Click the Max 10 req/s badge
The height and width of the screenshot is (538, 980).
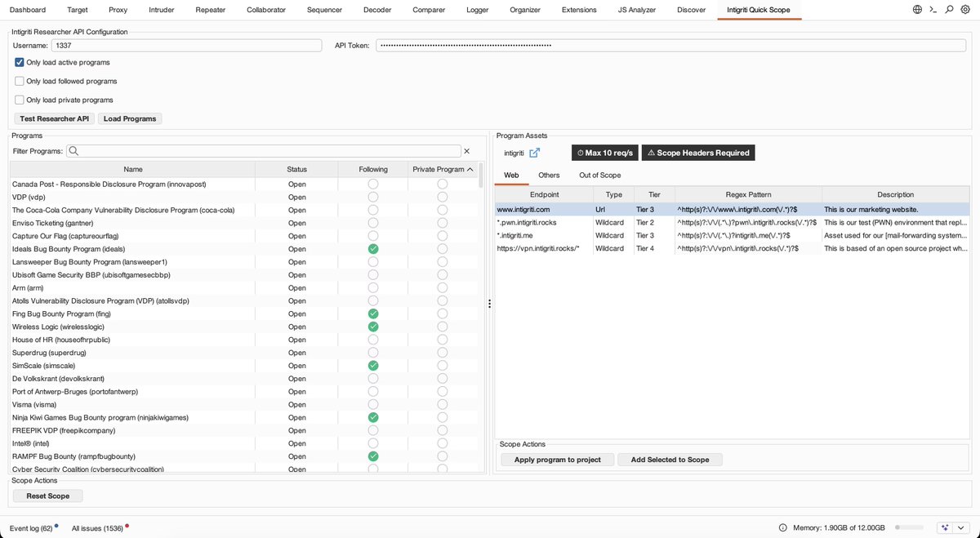(x=605, y=153)
